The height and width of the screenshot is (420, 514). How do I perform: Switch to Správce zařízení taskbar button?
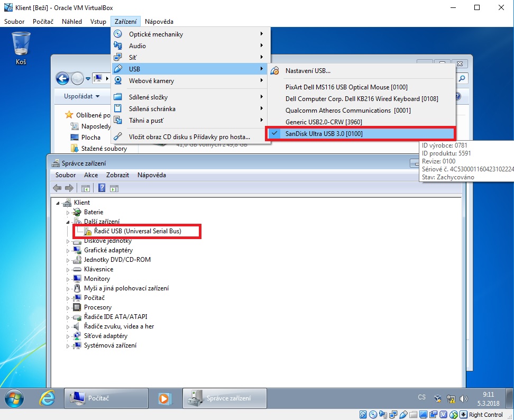(x=225, y=398)
